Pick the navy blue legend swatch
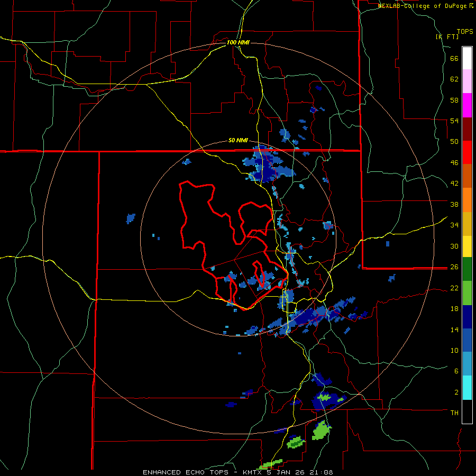 pyautogui.click(x=467, y=317)
